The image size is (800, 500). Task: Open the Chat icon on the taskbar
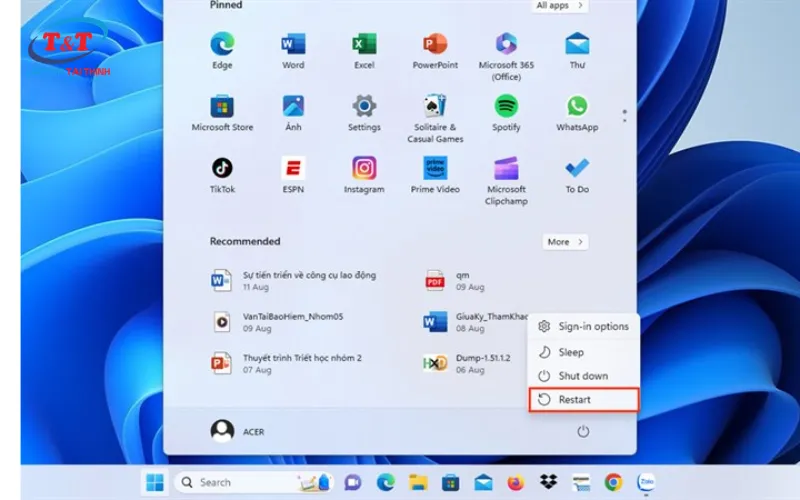[x=353, y=482]
